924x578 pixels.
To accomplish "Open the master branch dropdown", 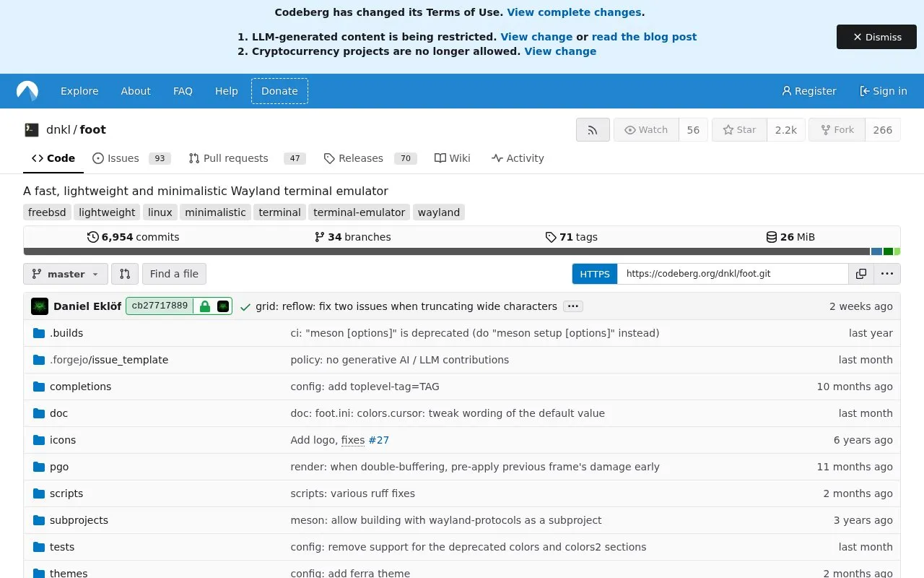I will click(x=66, y=274).
